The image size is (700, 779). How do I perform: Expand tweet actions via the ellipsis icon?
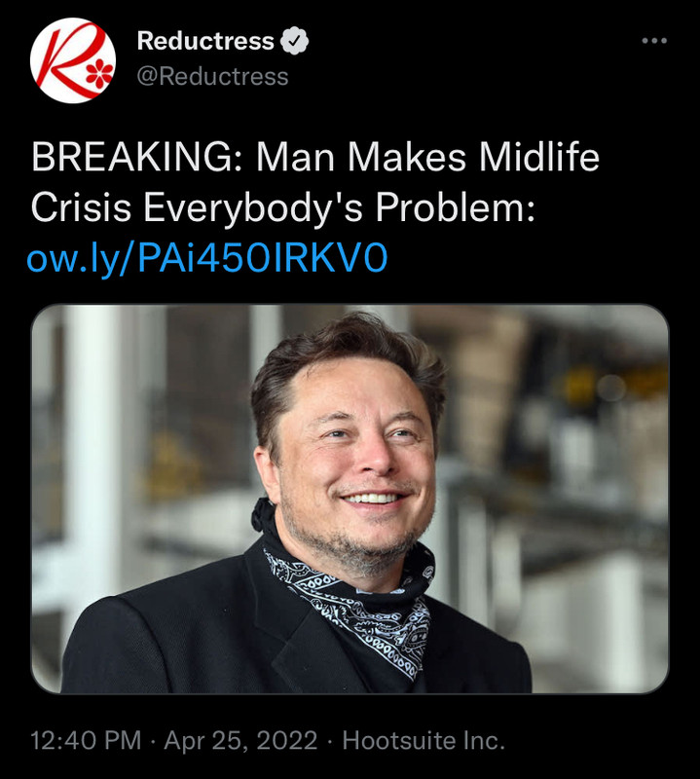(654, 41)
